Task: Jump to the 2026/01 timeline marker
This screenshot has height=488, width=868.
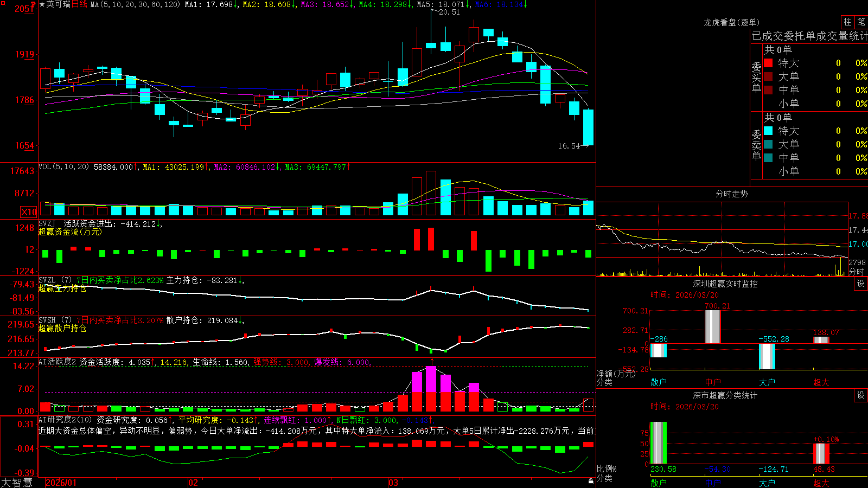Action: (x=61, y=483)
